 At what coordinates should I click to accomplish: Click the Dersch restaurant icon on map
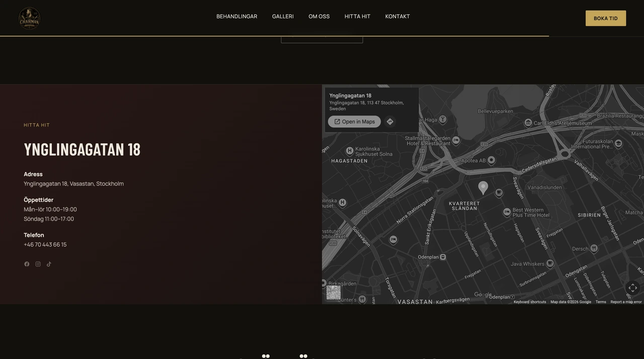click(594, 248)
